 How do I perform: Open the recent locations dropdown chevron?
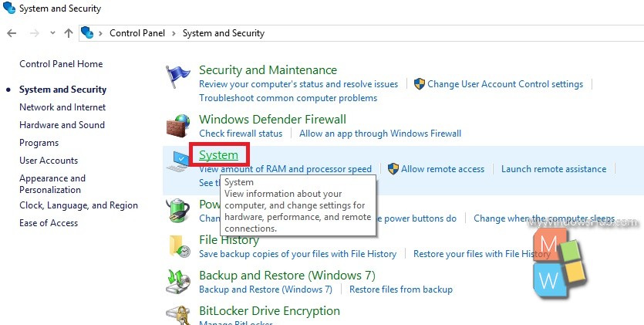point(52,33)
